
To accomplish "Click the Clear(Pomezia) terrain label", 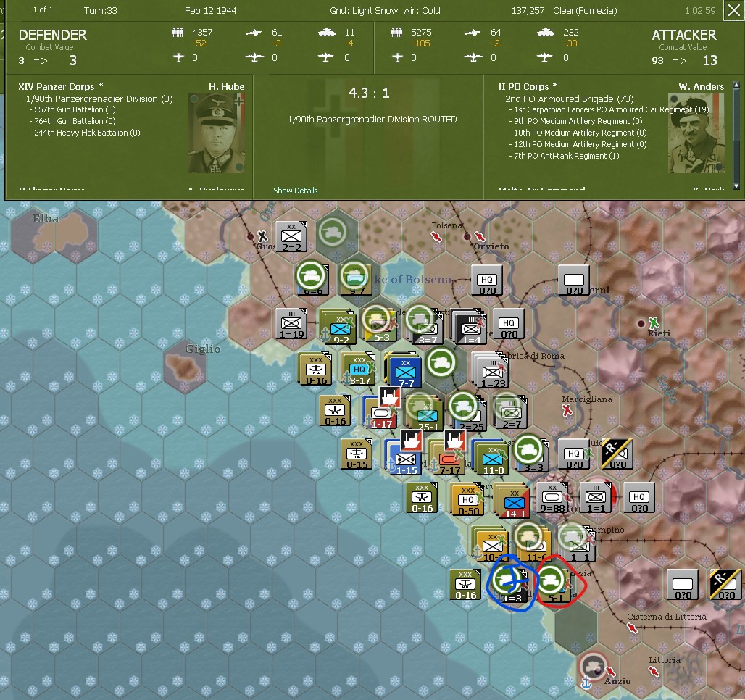I will pyautogui.click(x=585, y=10).
